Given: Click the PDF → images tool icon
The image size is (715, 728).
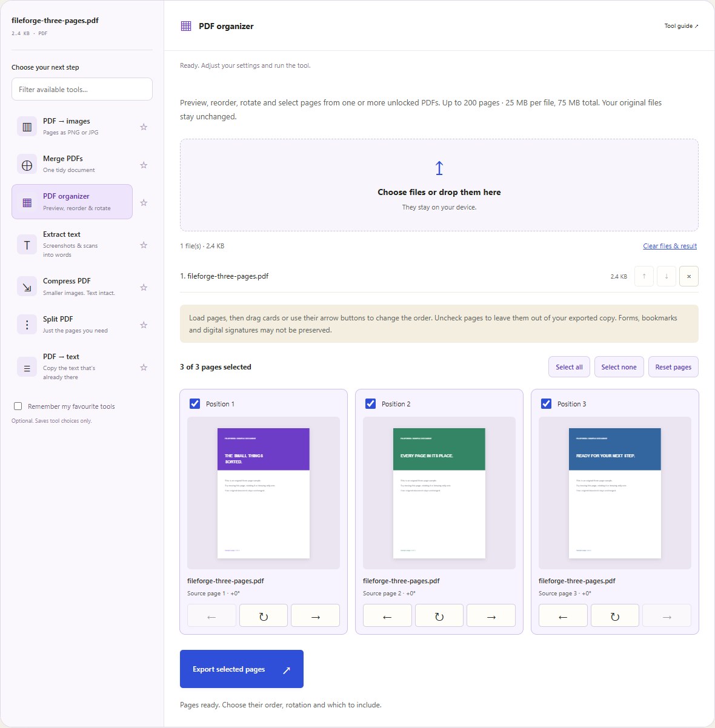Looking at the screenshot, I should tap(27, 127).
